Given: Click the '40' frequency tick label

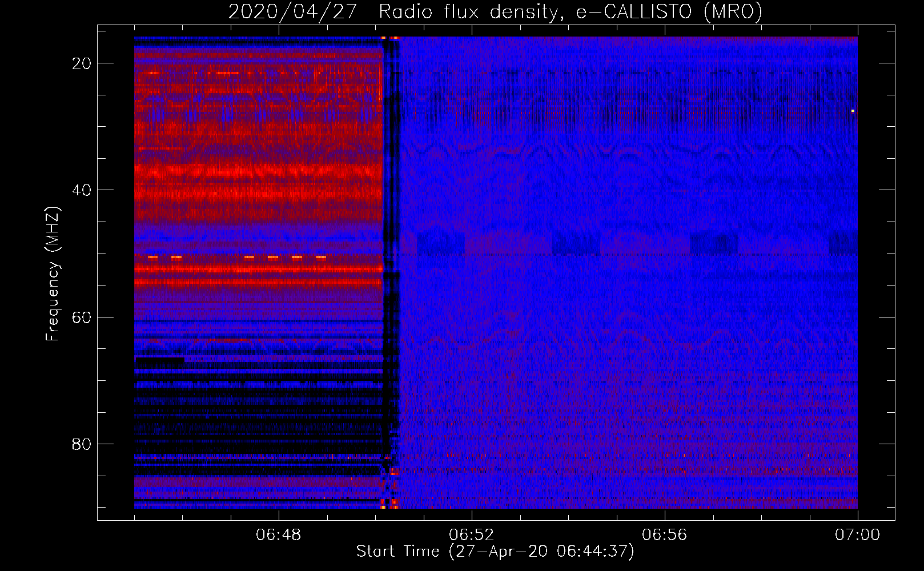Looking at the screenshot, I should click(82, 190).
